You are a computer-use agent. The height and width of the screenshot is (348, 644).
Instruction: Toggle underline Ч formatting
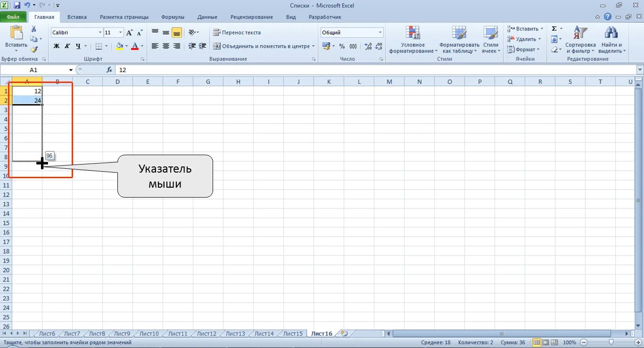[x=78, y=46]
